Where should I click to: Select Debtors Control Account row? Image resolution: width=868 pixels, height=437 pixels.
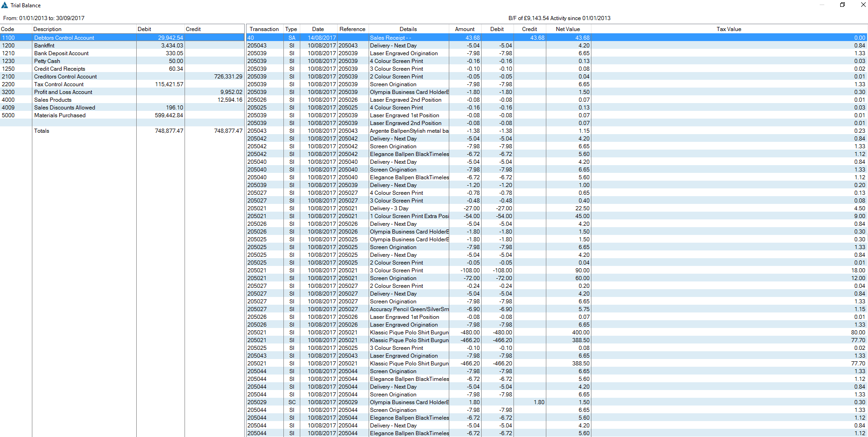[122, 38]
